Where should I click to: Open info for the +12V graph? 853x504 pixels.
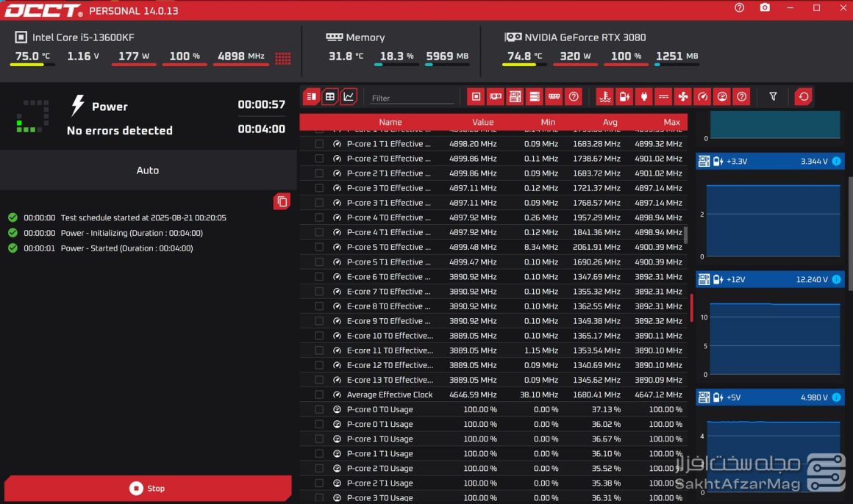(x=836, y=279)
